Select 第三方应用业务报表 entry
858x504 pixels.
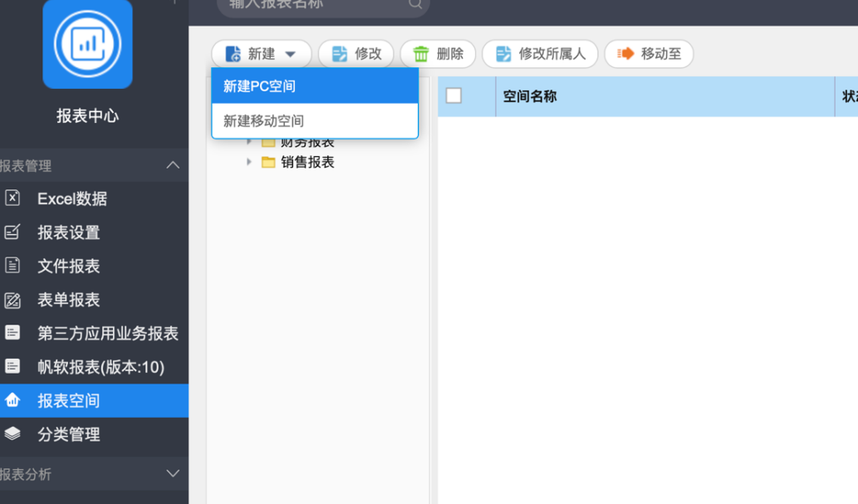(107, 334)
